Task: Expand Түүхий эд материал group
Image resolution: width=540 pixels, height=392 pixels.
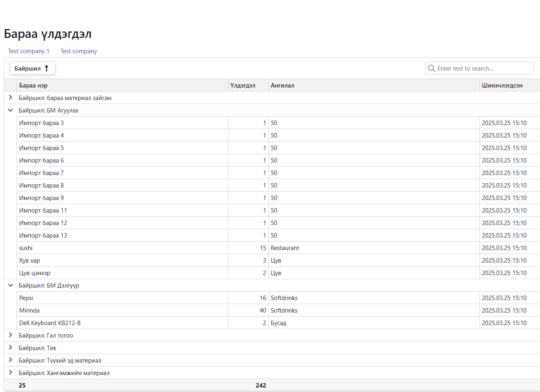Action: point(10,360)
